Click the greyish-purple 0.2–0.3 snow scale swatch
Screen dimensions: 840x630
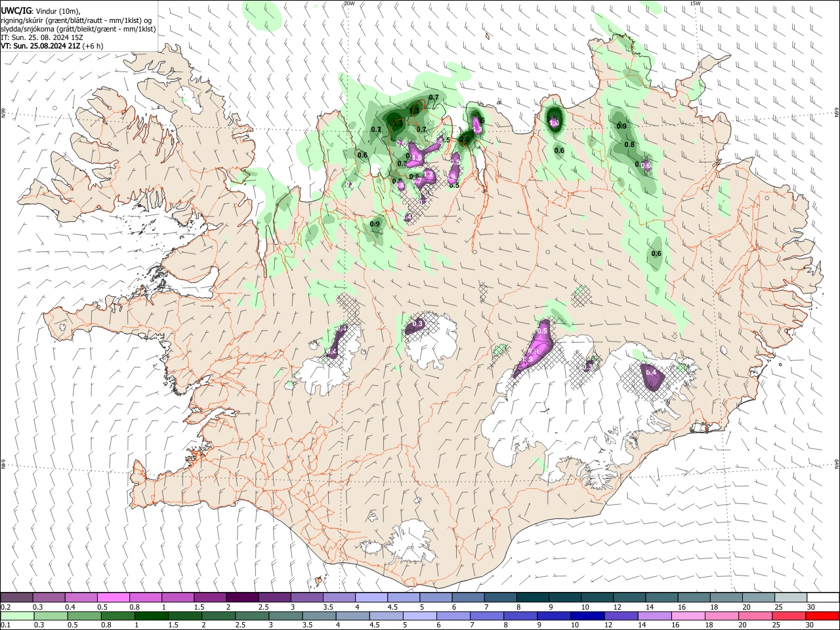16,597
